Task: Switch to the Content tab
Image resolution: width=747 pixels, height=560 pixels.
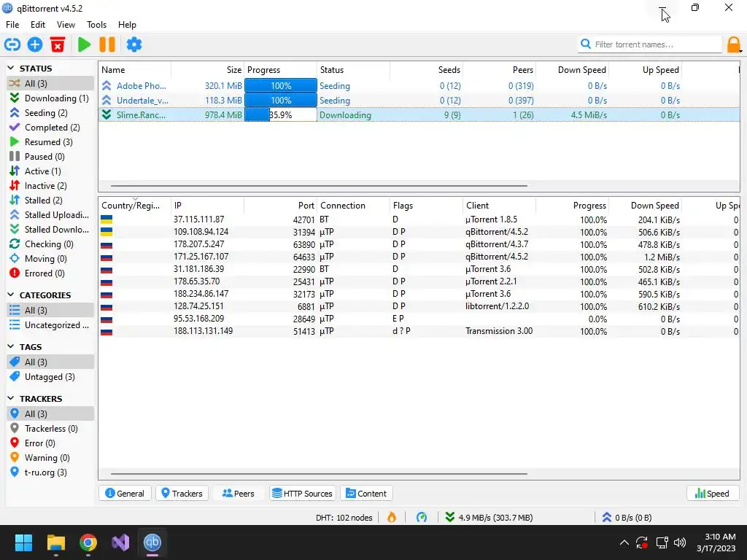Action: click(x=366, y=494)
